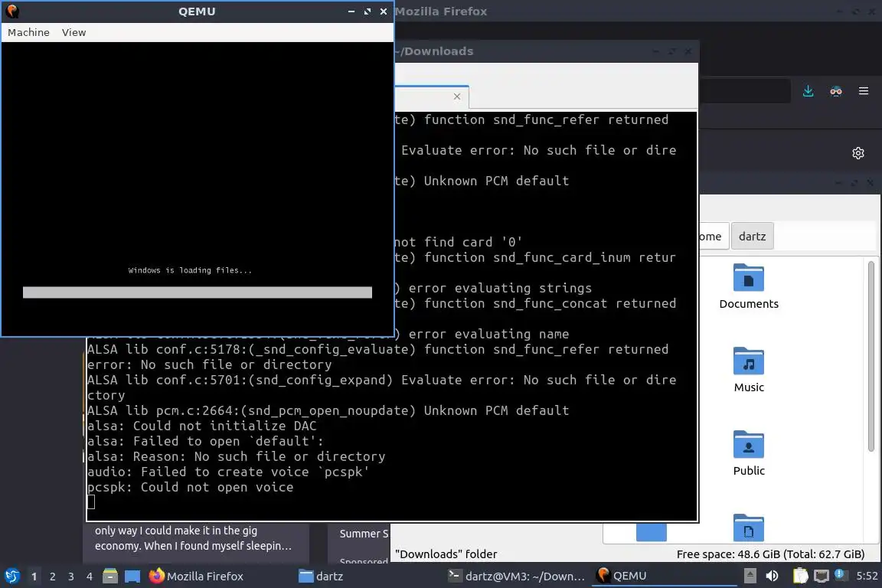Switch to workspace 2

click(52, 577)
